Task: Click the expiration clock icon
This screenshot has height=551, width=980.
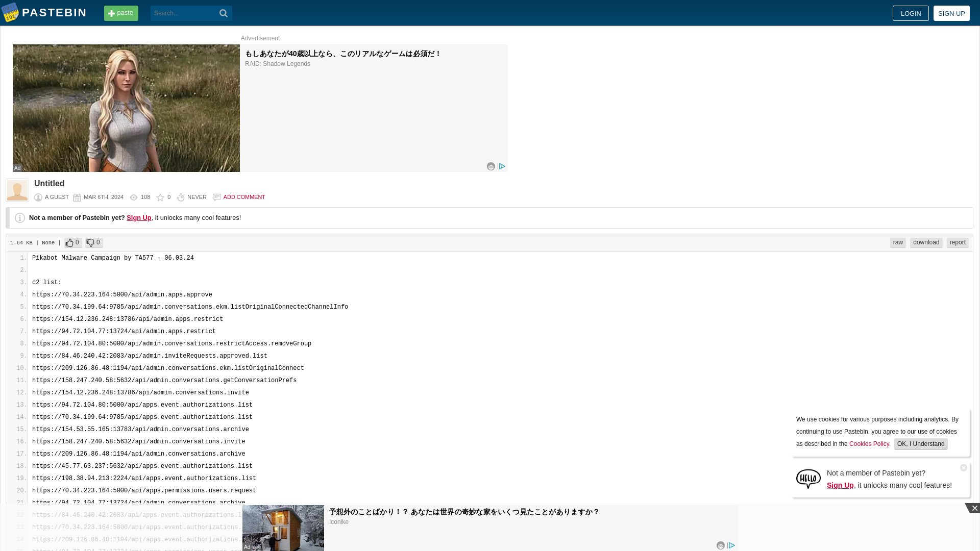Action: 181,197
